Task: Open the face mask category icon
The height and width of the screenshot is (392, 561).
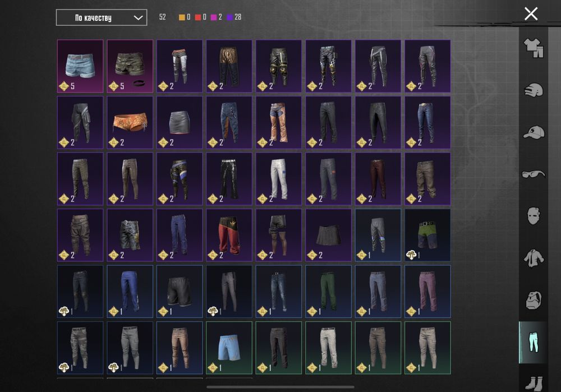Action: click(x=533, y=216)
